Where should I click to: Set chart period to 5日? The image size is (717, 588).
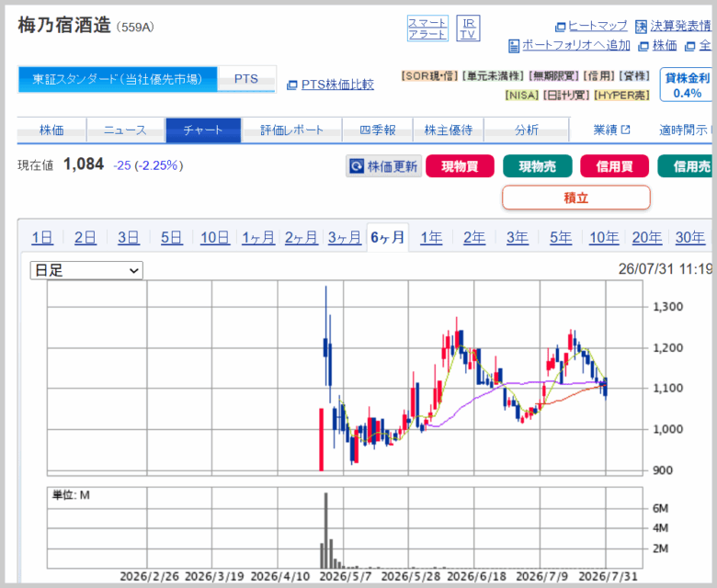tap(172, 238)
